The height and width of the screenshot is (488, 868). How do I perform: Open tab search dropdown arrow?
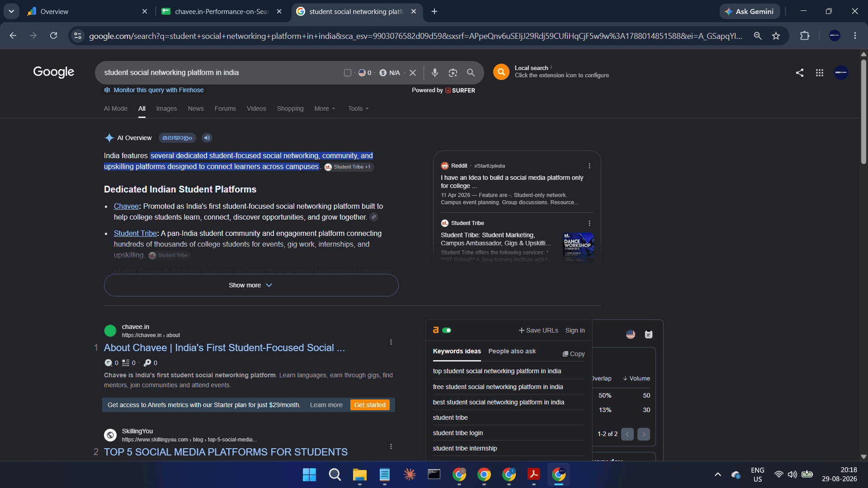point(11,11)
